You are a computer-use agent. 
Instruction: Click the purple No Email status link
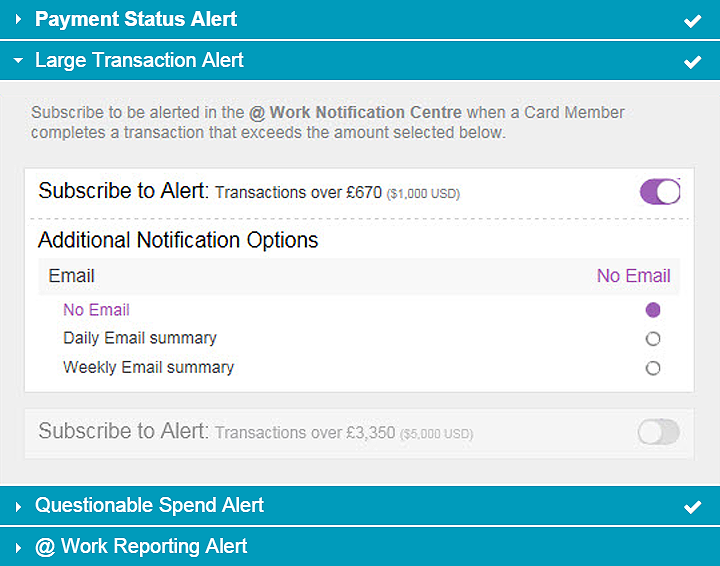[633, 276]
